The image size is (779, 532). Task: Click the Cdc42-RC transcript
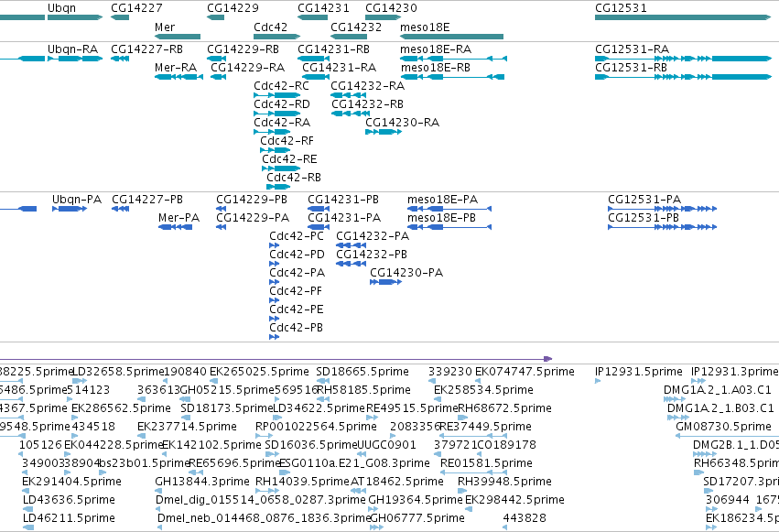276,95
